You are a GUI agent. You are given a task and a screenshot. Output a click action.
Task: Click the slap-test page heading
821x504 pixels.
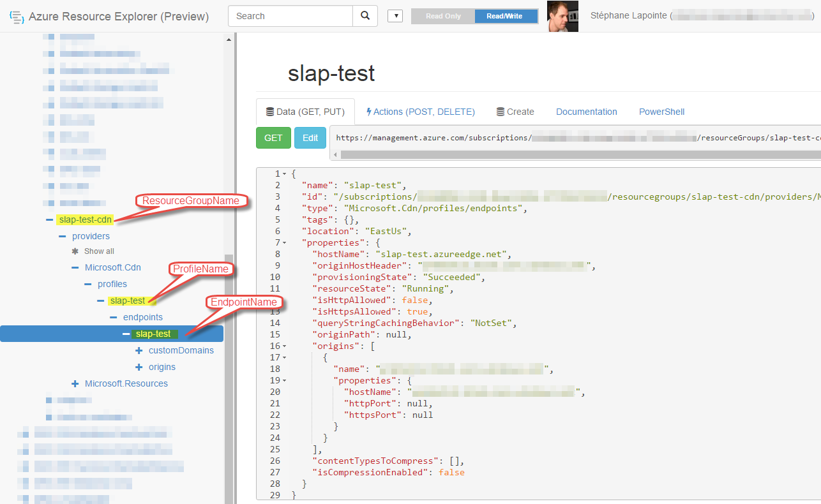331,73
